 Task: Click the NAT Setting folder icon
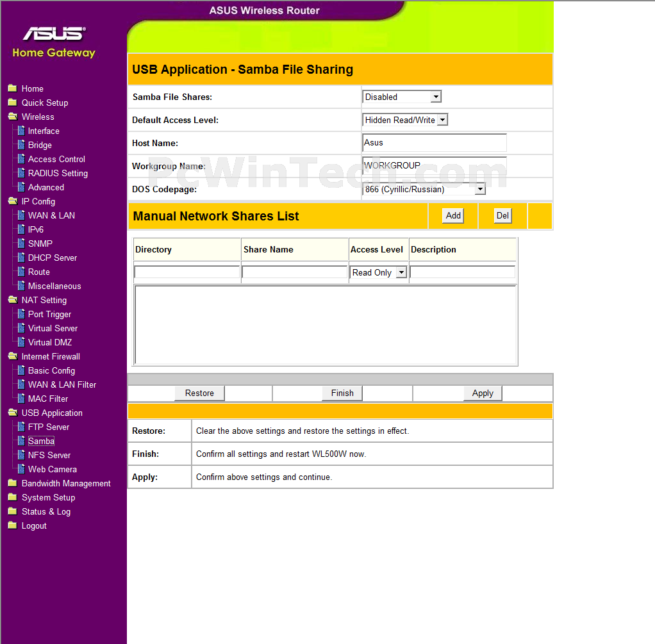point(13,300)
